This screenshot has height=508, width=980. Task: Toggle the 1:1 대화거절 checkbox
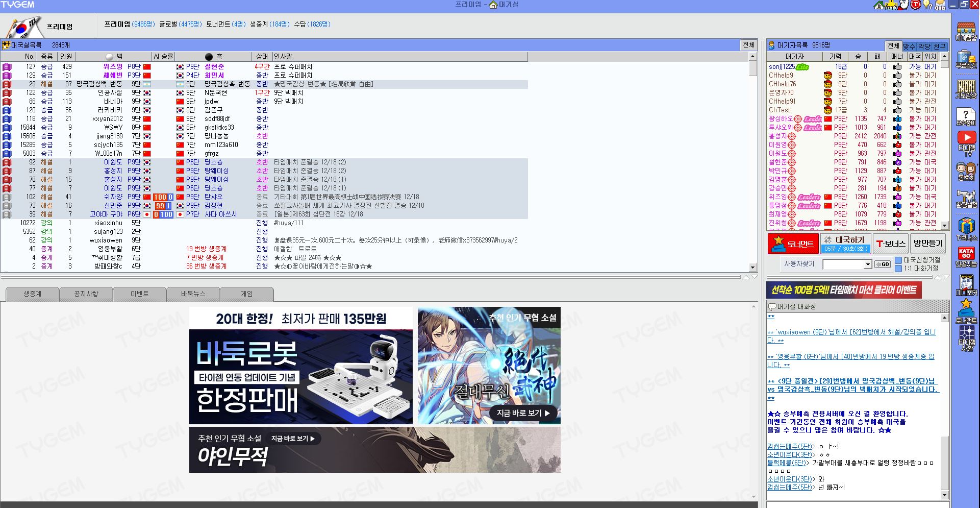tap(898, 269)
